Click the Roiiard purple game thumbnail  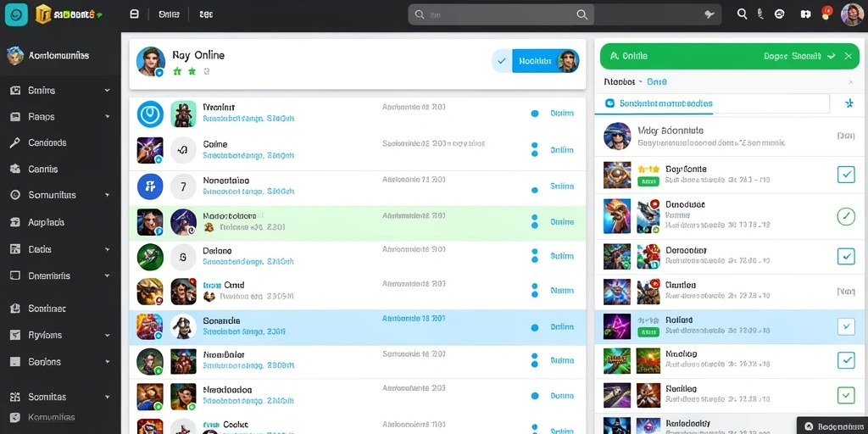click(617, 326)
